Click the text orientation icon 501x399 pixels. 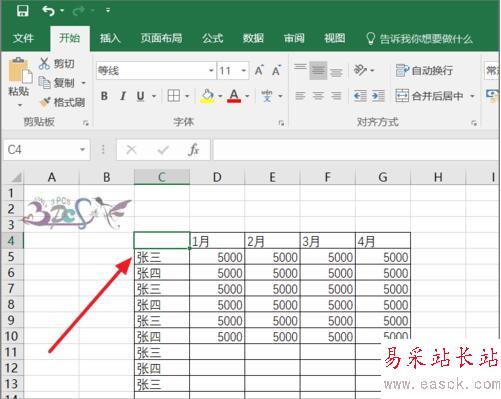[x=360, y=70]
